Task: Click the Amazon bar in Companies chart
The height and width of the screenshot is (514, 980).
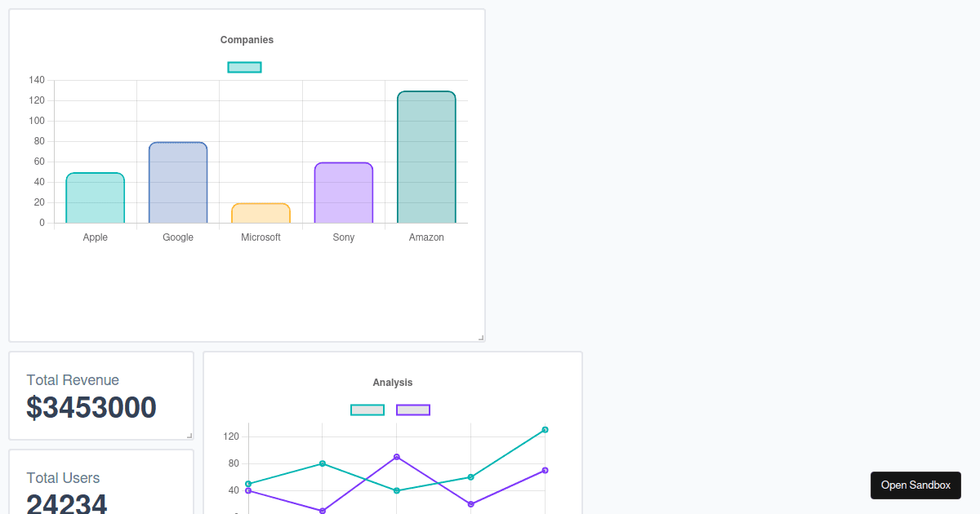Action: click(426, 157)
